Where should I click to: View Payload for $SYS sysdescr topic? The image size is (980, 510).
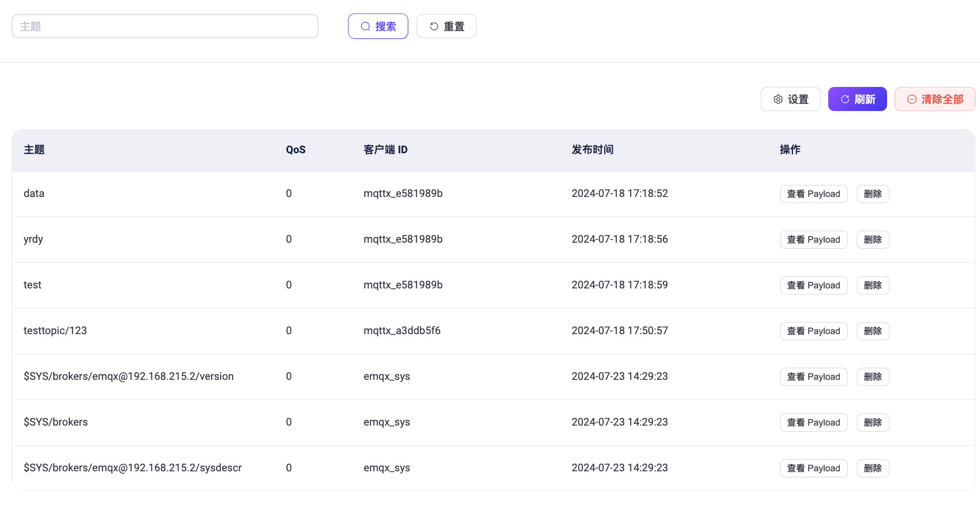click(813, 468)
